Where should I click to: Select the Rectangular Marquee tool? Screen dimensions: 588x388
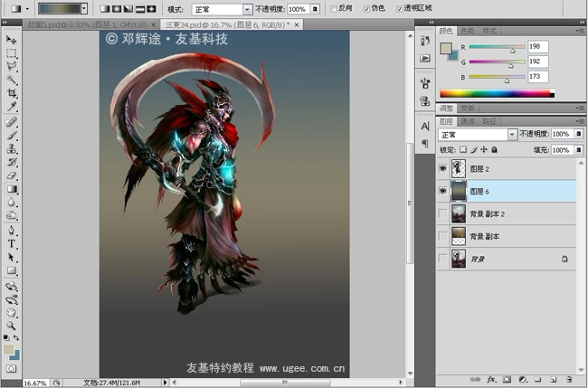pyautogui.click(x=11, y=53)
